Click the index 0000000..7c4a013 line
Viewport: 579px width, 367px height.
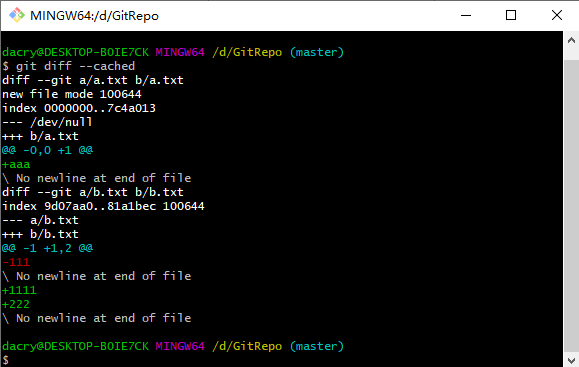coord(79,108)
